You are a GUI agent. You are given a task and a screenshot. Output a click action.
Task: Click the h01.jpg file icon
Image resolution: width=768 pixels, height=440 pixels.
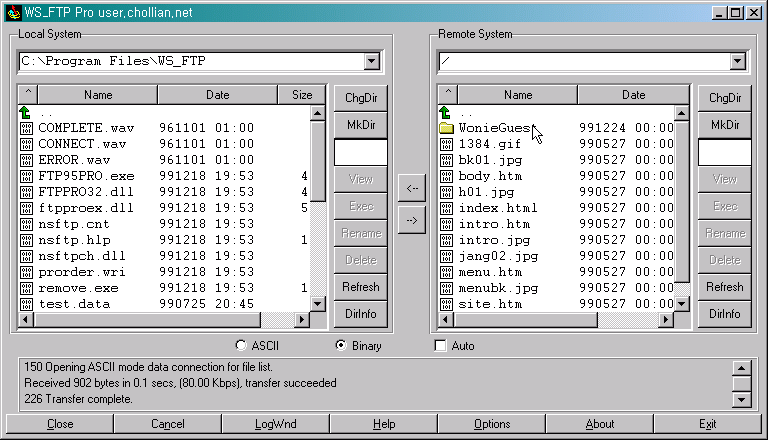click(x=446, y=193)
